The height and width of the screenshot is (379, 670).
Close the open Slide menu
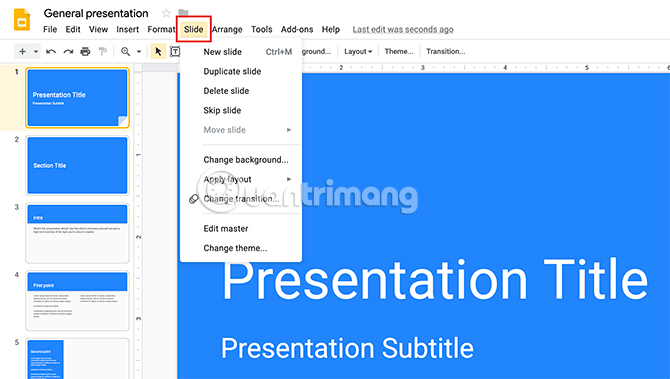[x=194, y=29]
